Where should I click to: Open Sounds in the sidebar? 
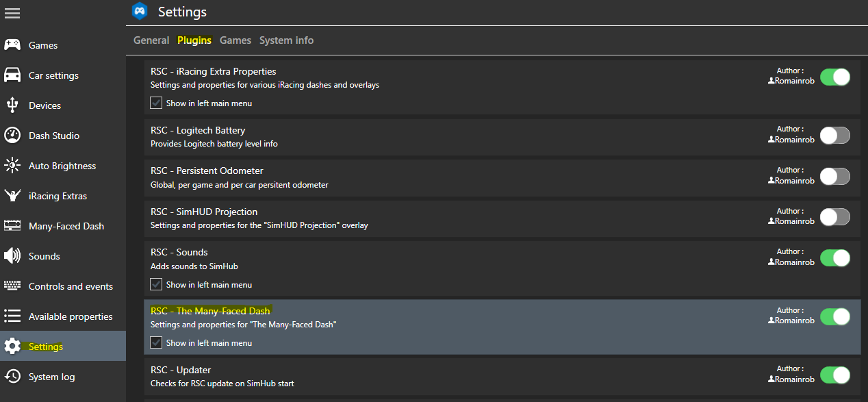(x=63, y=256)
